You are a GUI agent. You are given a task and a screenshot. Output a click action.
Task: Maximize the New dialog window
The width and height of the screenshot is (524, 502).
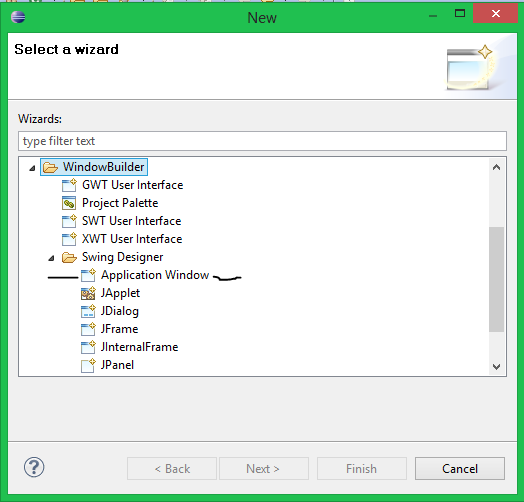pos(460,14)
